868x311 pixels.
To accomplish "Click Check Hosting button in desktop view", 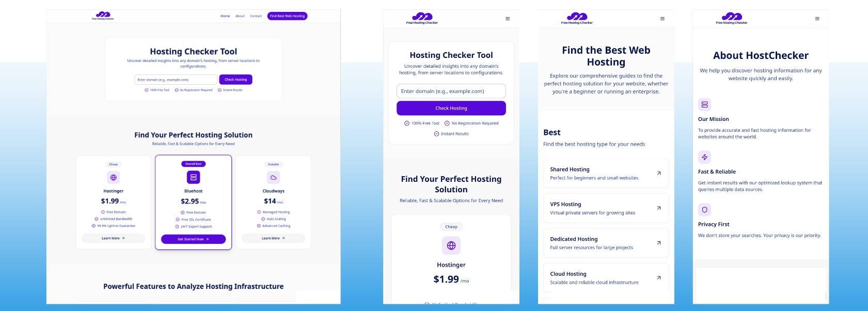I will [236, 80].
